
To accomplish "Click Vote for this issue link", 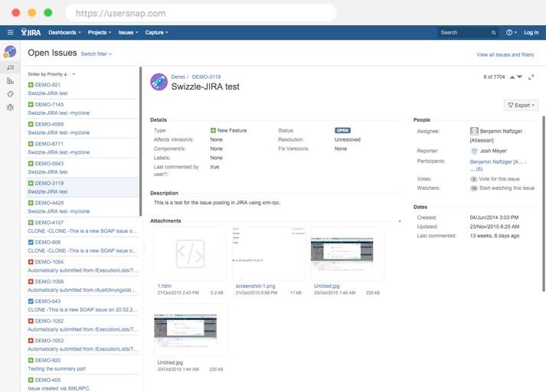I will click(499, 179).
